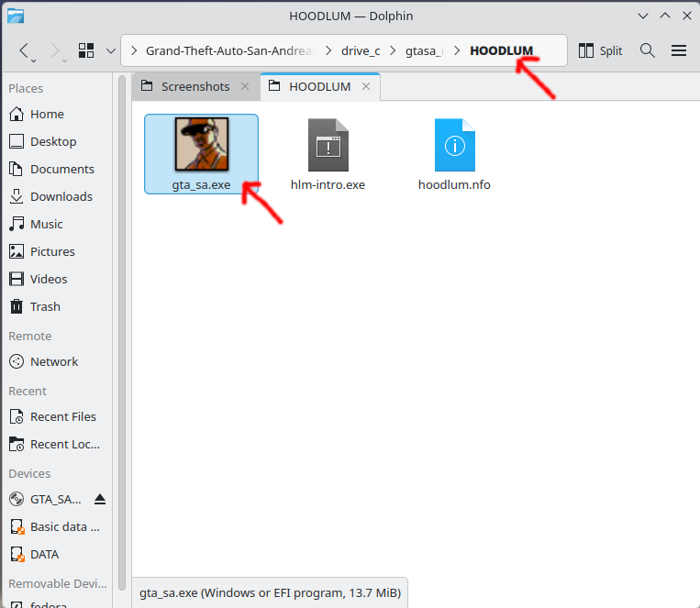Switch view mode via icons grid button
This screenshot has height=608, width=700.
[86, 50]
